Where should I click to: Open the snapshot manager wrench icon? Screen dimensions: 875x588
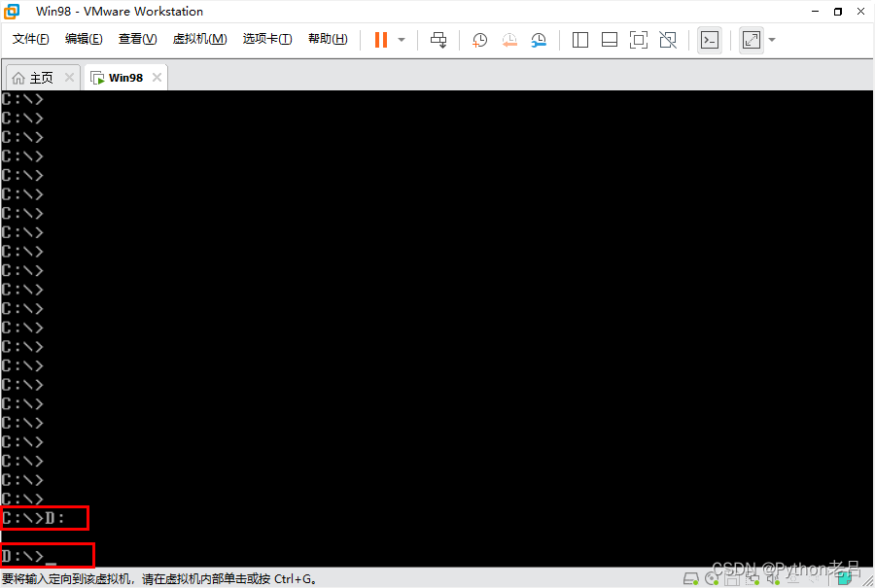coord(539,40)
